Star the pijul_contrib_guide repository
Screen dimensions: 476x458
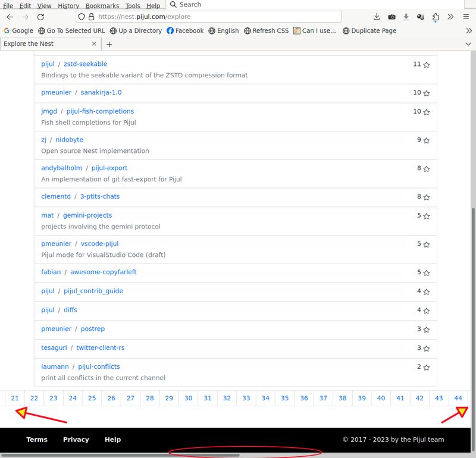[x=426, y=291]
